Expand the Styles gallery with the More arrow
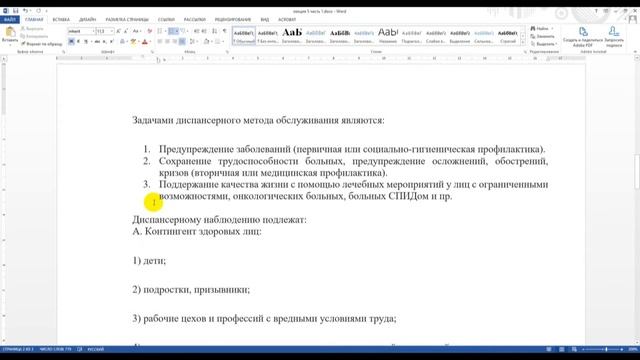 (x=523, y=42)
